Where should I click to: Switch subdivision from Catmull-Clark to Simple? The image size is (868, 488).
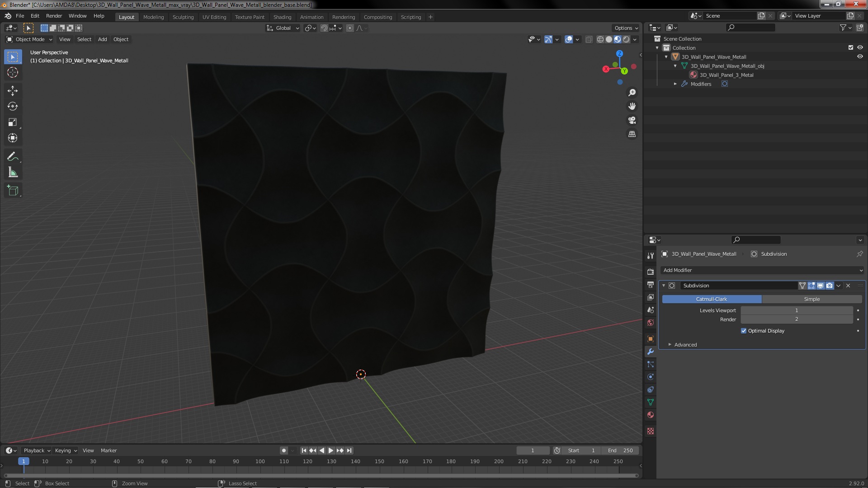coord(811,299)
